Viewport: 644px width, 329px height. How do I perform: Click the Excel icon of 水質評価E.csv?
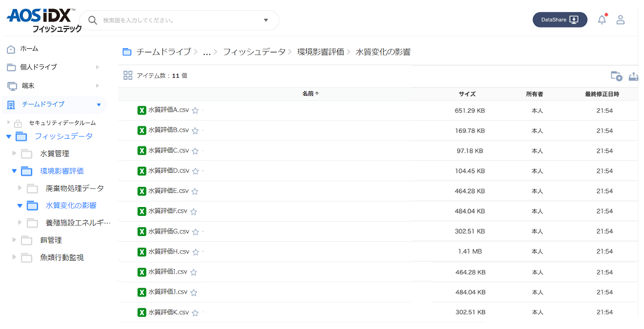pyautogui.click(x=142, y=191)
